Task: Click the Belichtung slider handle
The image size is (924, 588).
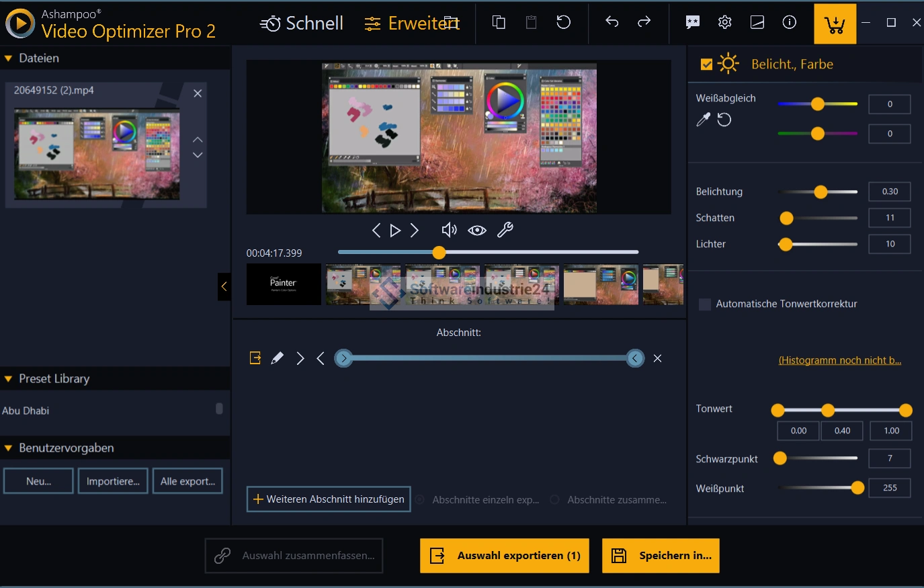Action: (x=821, y=192)
